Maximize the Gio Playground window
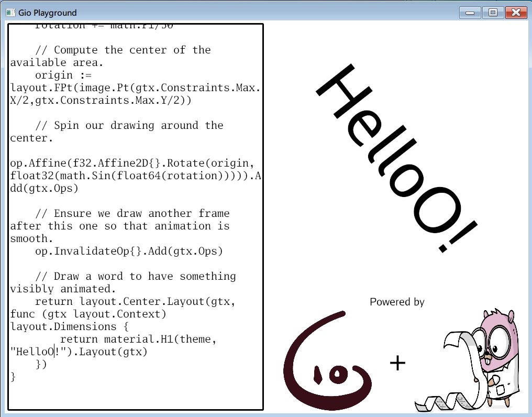Image resolution: width=532 pixels, height=417 pixels. pos(492,13)
